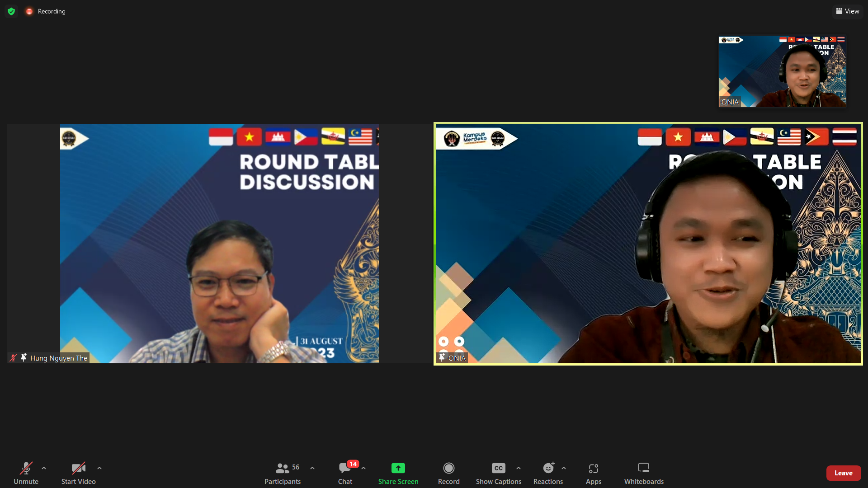Expand captions options chevron

[519, 468]
